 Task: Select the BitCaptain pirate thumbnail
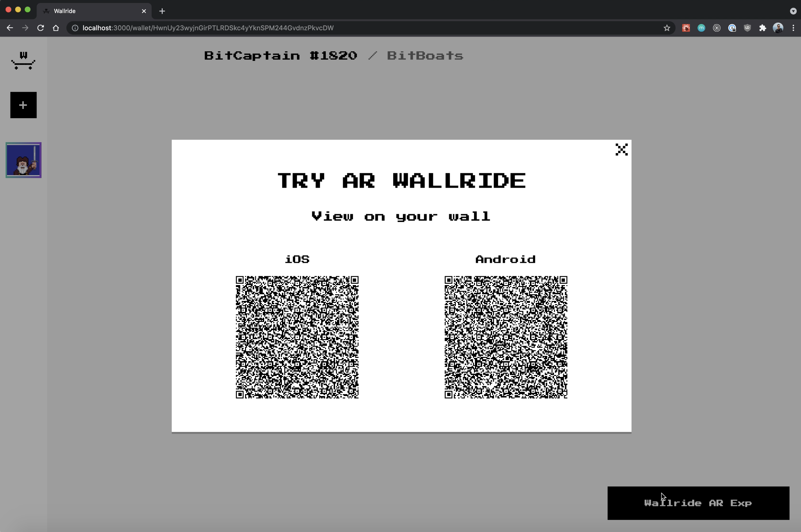23,160
